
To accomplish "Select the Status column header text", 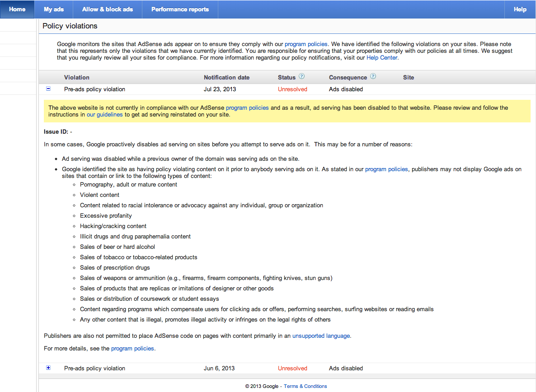I will click(x=287, y=78).
